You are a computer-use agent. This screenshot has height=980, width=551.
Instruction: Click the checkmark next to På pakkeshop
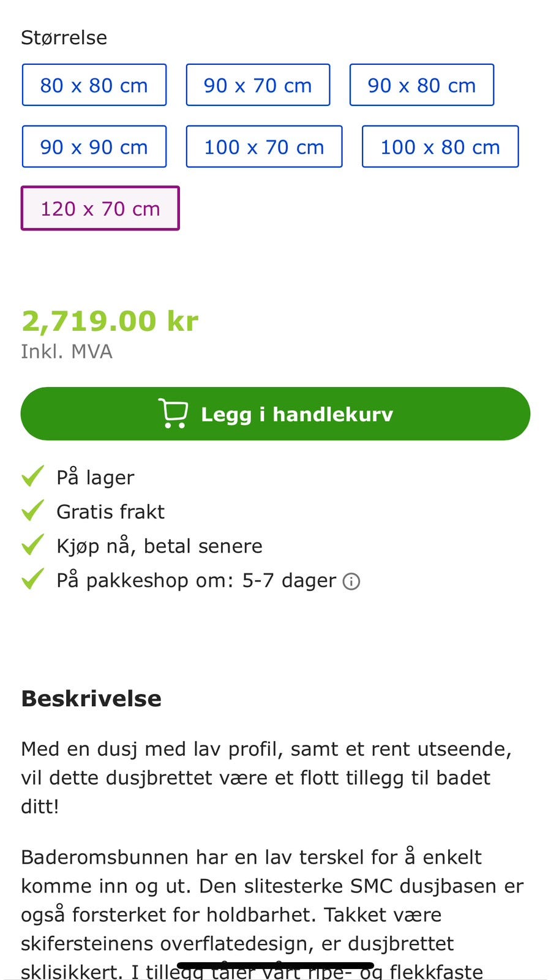(32, 579)
